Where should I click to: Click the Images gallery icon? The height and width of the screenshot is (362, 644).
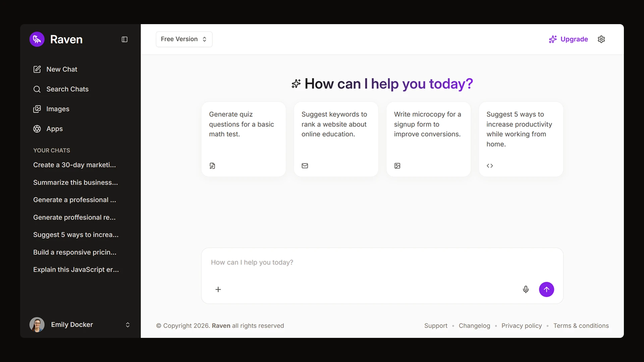pos(37,109)
